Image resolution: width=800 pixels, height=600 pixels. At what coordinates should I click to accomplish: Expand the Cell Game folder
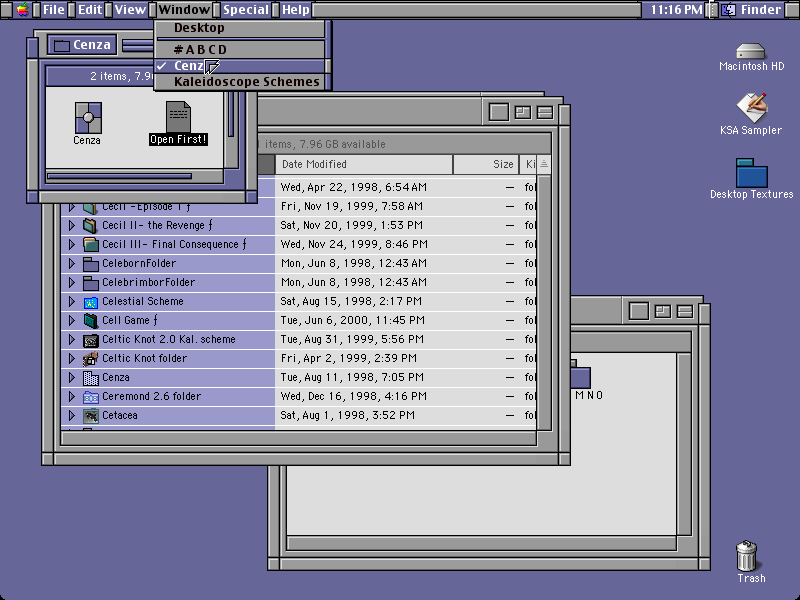(x=72, y=320)
